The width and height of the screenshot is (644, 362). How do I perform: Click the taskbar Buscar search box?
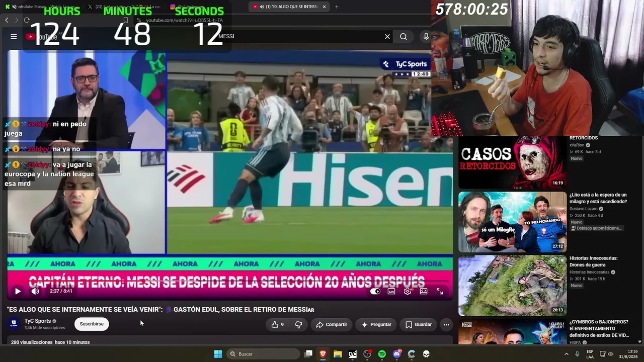tap(263, 354)
